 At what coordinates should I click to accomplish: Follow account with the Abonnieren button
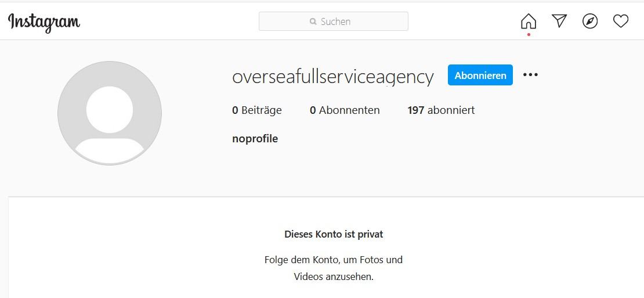[x=480, y=75]
